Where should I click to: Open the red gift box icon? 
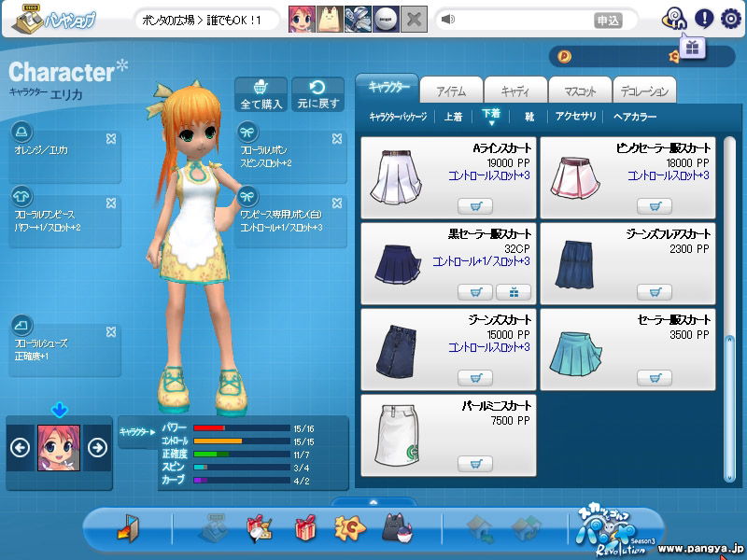[x=305, y=527]
